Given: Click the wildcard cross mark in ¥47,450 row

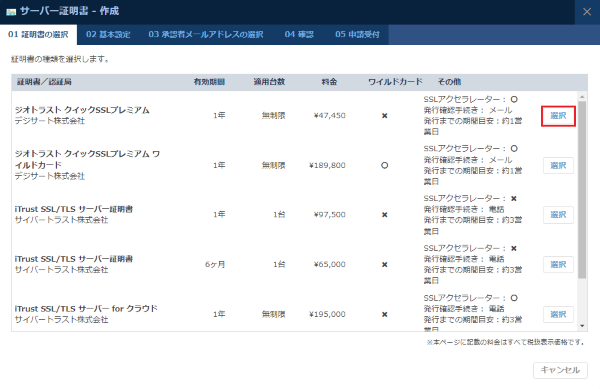Looking at the screenshot, I should (x=385, y=116).
